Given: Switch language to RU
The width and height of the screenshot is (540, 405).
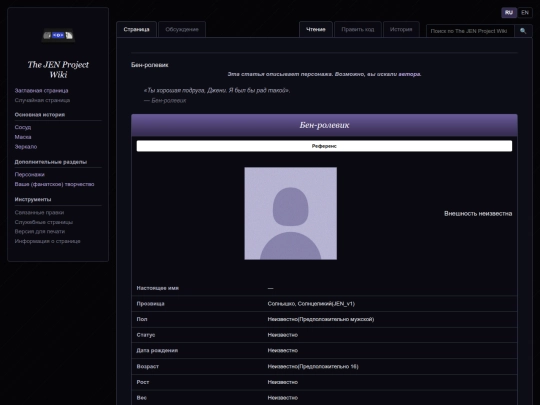Looking at the screenshot, I should click(509, 13).
